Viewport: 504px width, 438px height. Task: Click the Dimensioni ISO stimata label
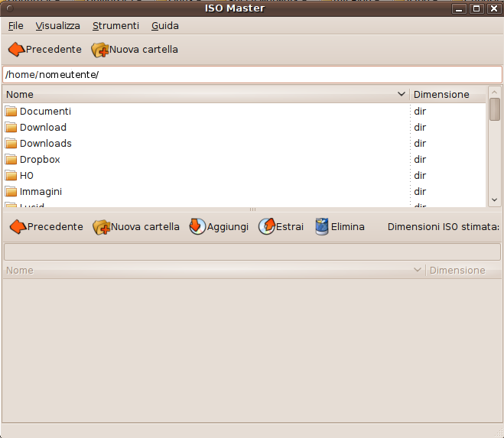(x=444, y=227)
